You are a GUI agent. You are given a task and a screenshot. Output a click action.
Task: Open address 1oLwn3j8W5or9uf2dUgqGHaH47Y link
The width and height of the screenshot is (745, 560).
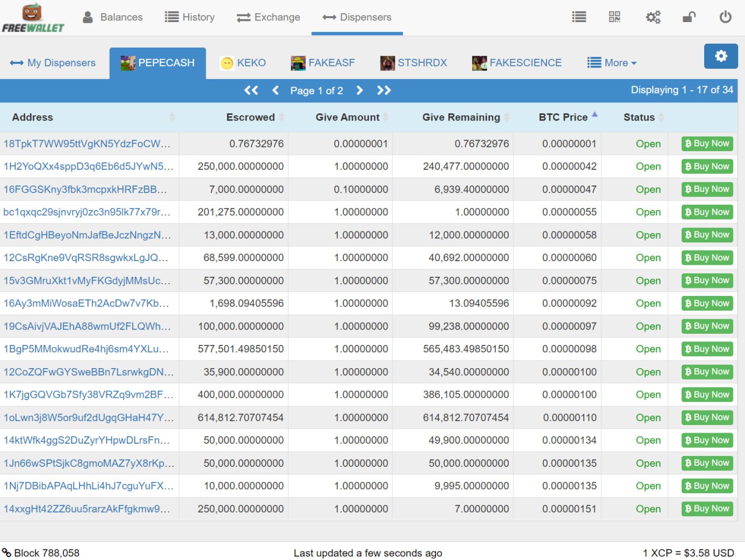tap(88, 418)
